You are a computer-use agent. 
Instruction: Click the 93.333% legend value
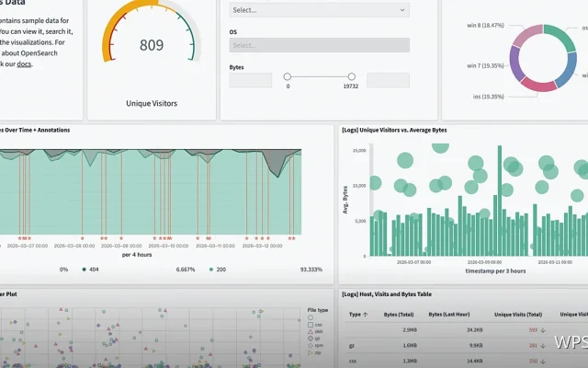pyautogui.click(x=311, y=270)
